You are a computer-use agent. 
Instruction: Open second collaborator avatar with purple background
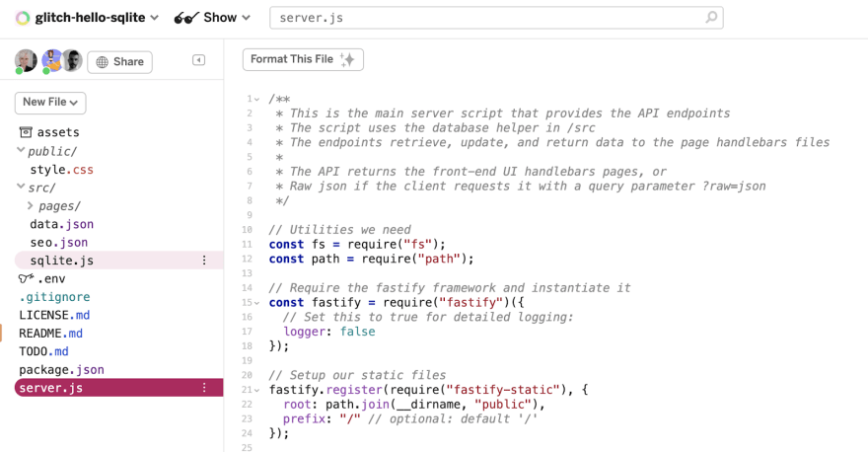coord(51,60)
